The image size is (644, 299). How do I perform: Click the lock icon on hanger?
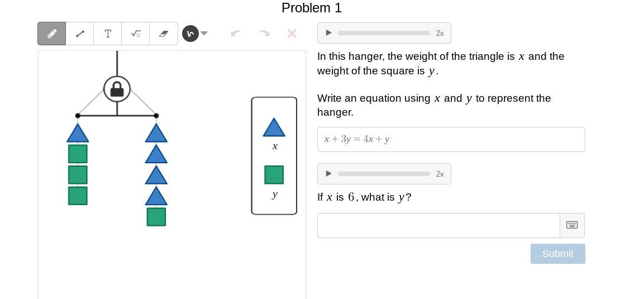[117, 89]
